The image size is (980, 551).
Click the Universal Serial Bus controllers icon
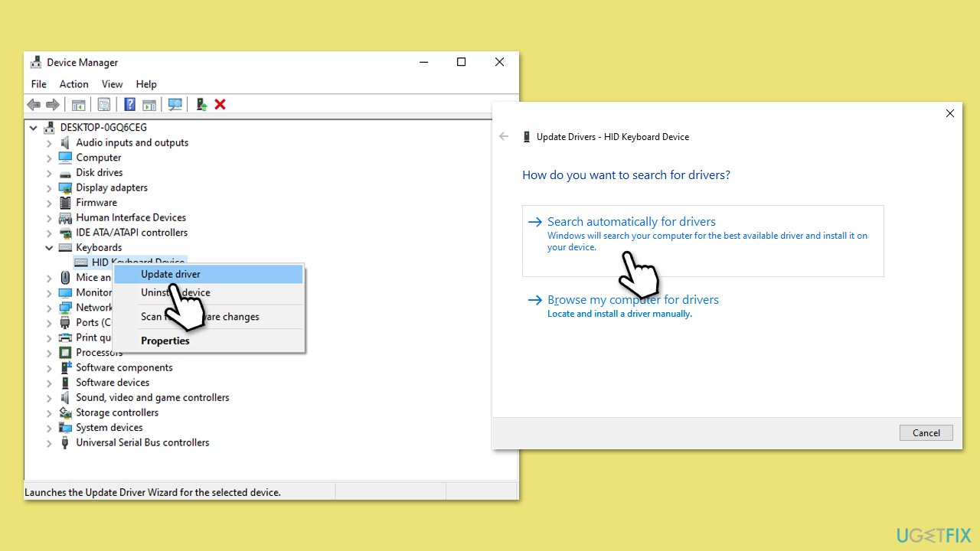tap(66, 442)
